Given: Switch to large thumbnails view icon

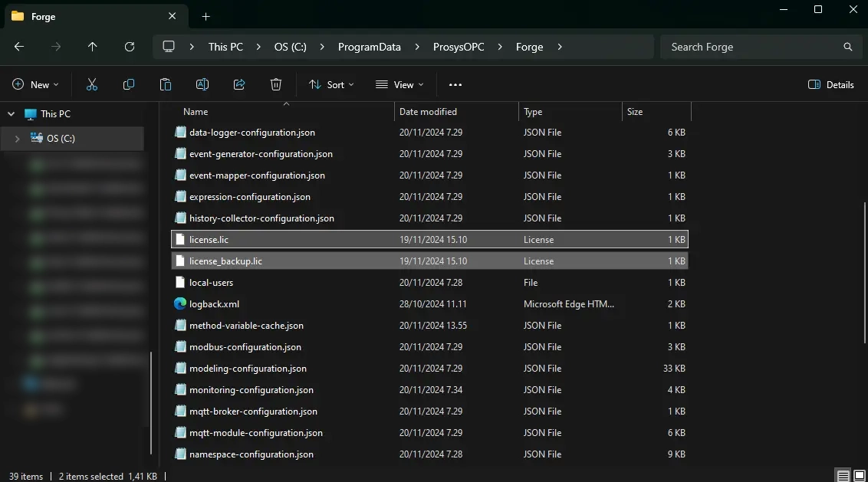Looking at the screenshot, I should (859, 475).
